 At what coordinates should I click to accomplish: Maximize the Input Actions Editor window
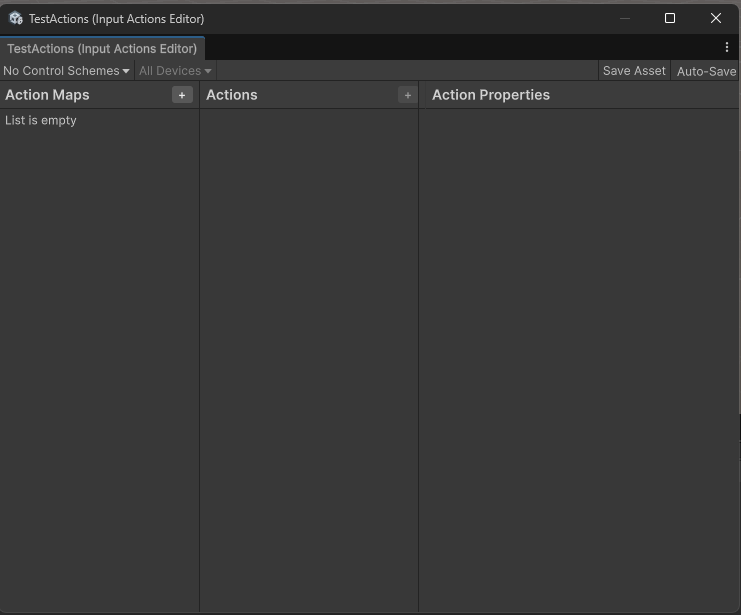click(x=670, y=18)
